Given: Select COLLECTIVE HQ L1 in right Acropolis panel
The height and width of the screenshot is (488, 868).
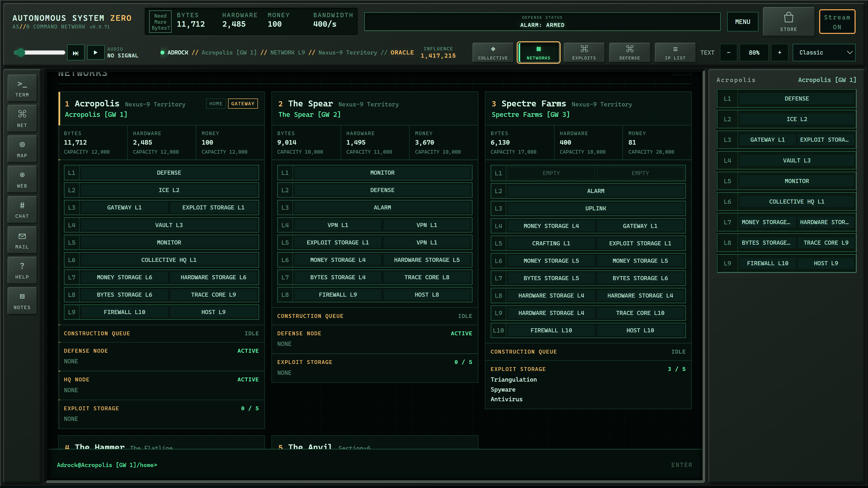Looking at the screenshot, I should point(797,202).
